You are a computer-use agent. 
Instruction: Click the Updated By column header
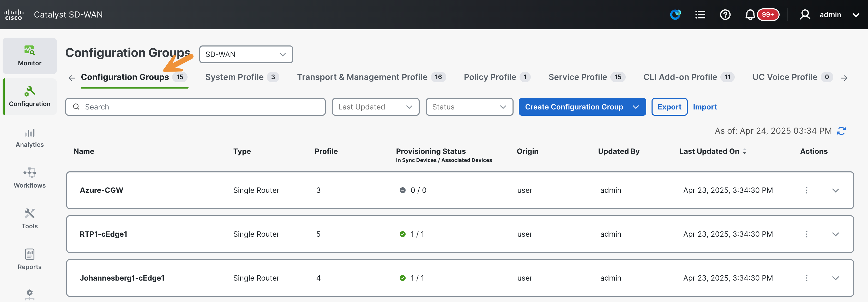619,152
